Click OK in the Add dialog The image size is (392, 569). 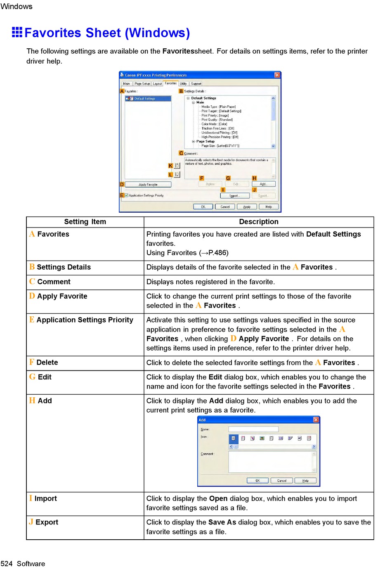(258, 481)
